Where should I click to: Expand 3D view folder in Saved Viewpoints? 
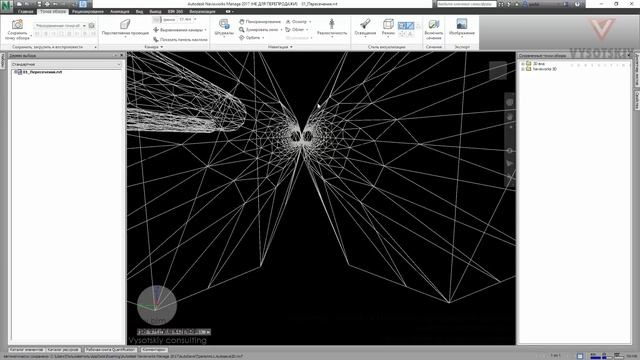[x=523, y=64]
